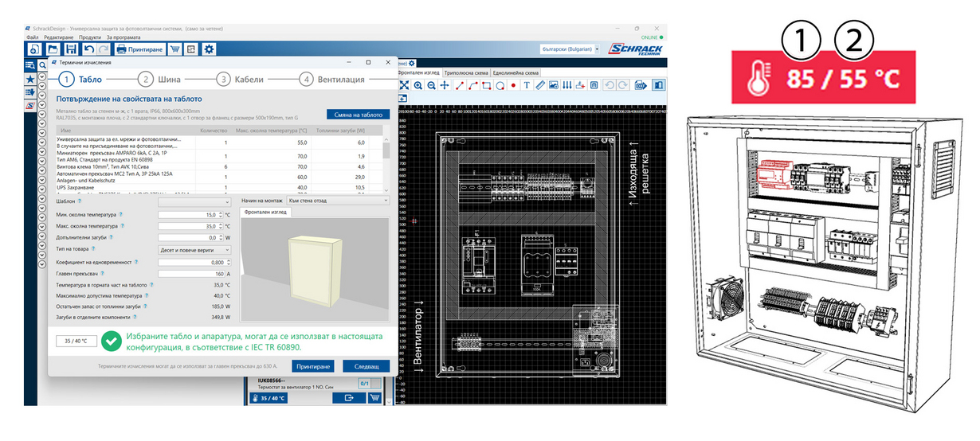This screenshot has width=980, height=441.
Task: Select the pan/move tool in drawing toolbar
Action: tap(445, 85)
